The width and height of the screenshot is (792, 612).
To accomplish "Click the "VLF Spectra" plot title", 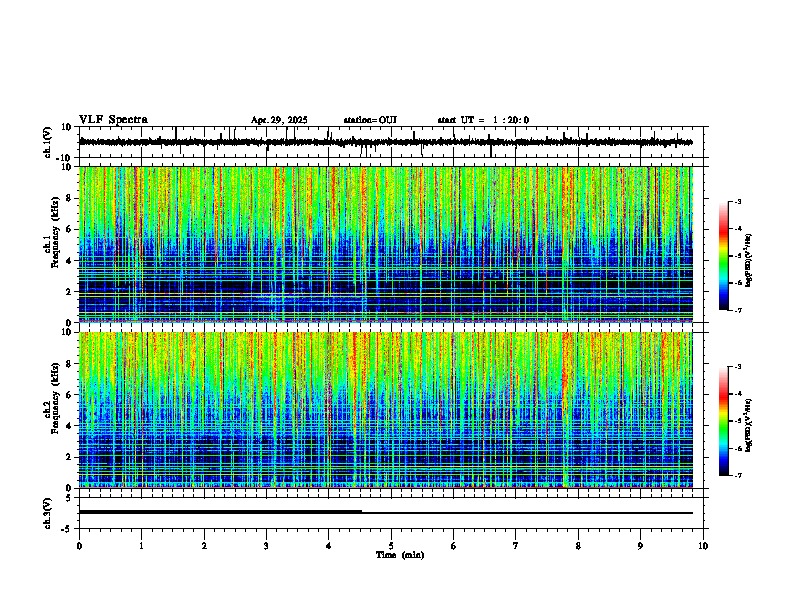I will [x=113, y=120].
